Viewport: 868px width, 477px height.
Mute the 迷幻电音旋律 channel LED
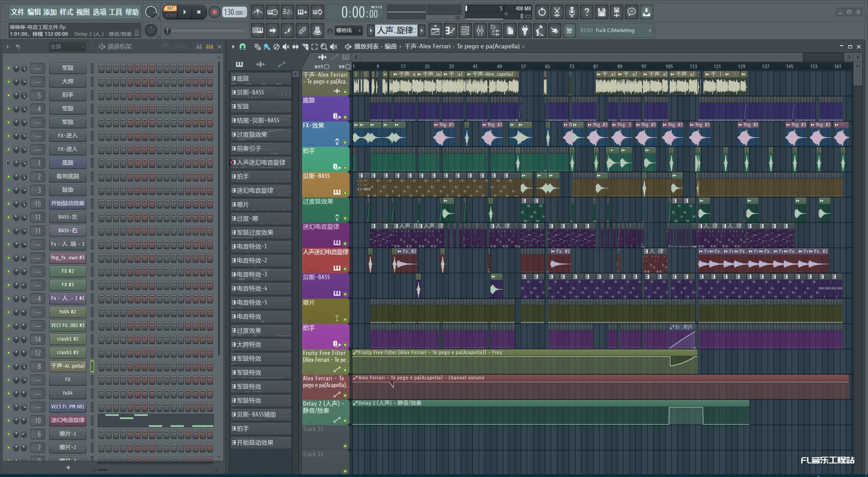8,421
